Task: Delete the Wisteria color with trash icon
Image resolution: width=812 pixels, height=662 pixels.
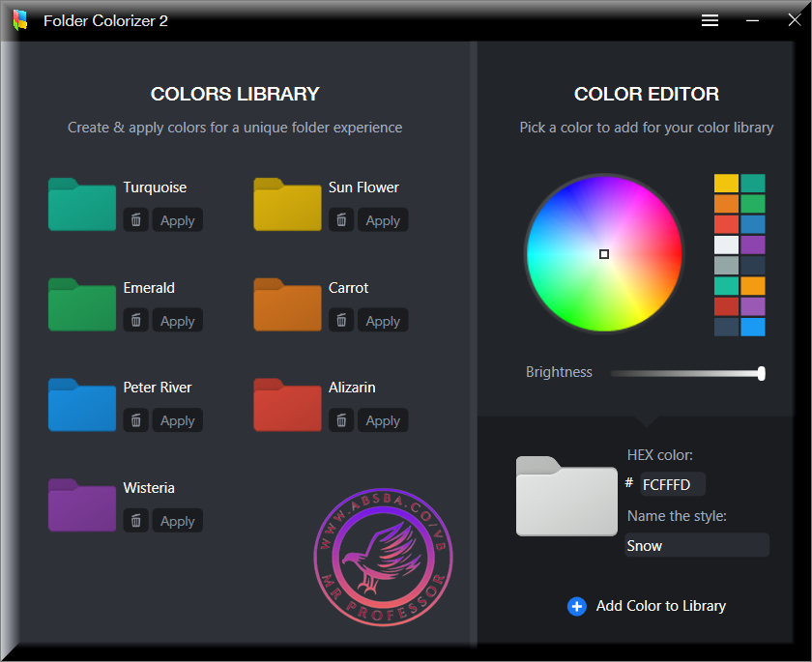Action: (x=135, y=521)
